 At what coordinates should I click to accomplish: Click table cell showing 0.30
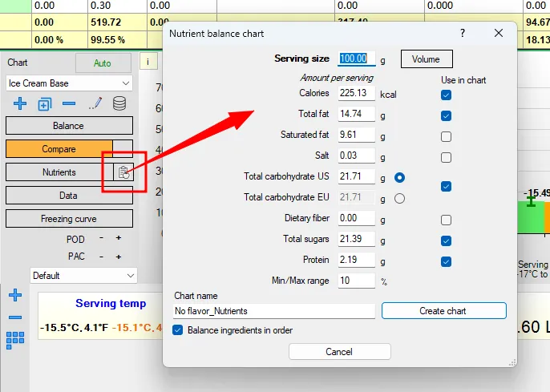pos(117,6)
